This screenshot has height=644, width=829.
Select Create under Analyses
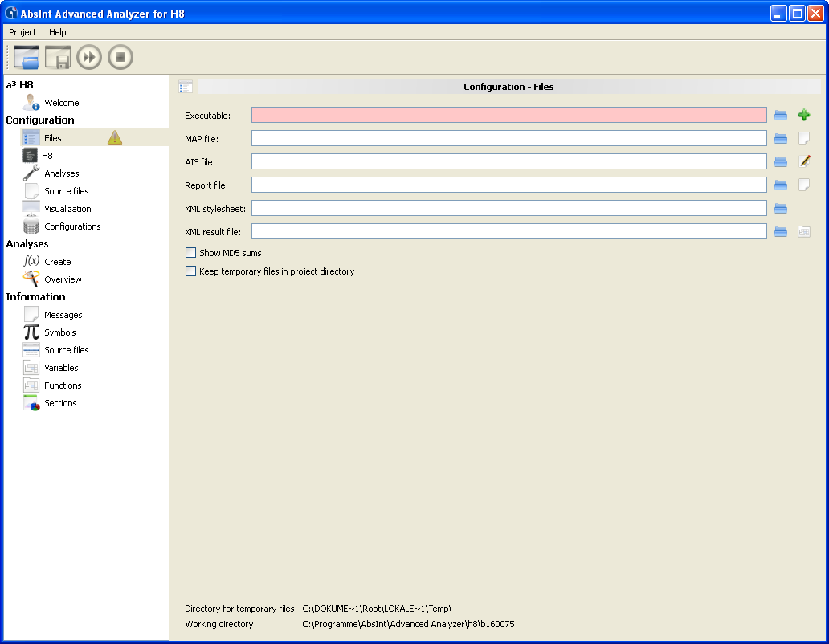click(x=58, y=262)
